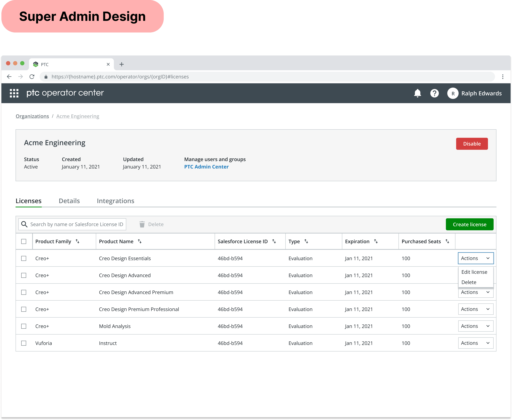Click the help question mark icon
This screenshot has width=512, height=420.
tap(434, 93)
